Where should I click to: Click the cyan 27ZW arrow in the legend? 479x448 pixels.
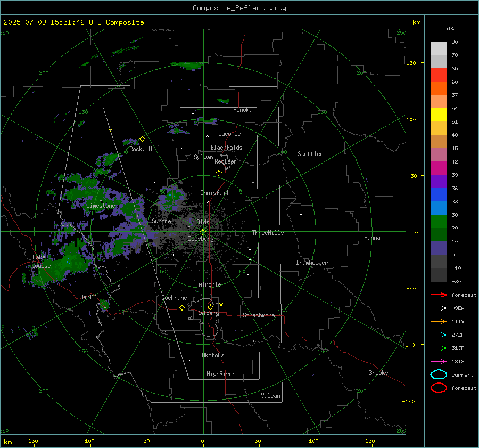439,335
